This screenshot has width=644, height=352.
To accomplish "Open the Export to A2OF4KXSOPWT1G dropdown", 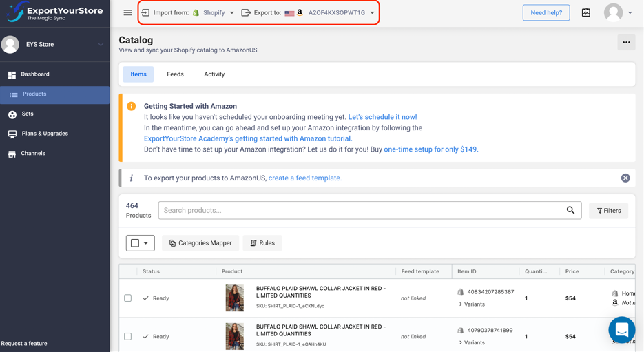I will [308, 12].
